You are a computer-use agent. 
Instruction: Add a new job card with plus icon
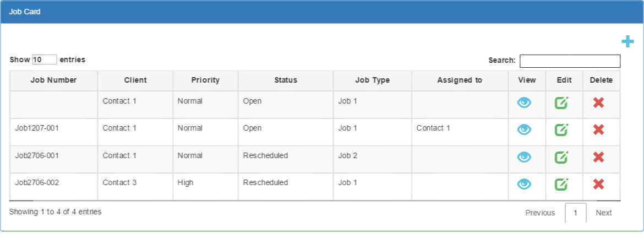click(x=627, y=41)
